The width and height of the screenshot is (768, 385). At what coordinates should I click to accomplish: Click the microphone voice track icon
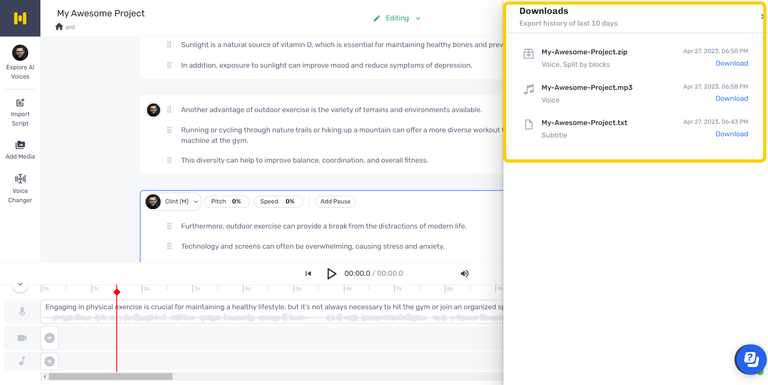pyautogui.click(x=22, y=312)
